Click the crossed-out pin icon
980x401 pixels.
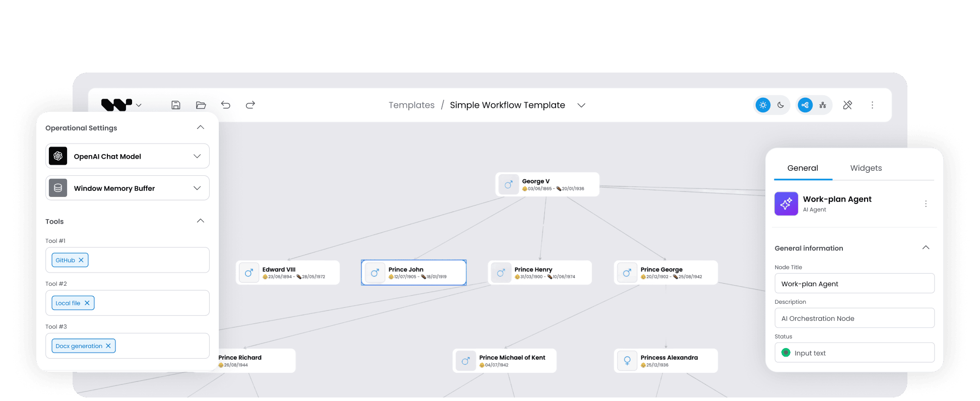[847, 105]
